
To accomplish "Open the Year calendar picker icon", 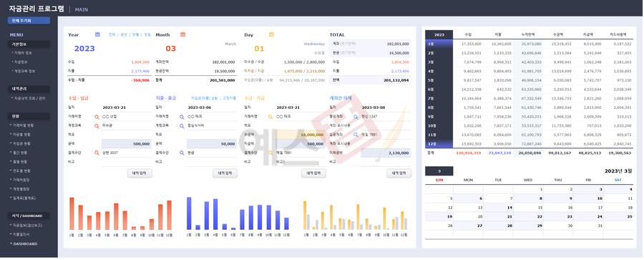I will tap(97, 34).
